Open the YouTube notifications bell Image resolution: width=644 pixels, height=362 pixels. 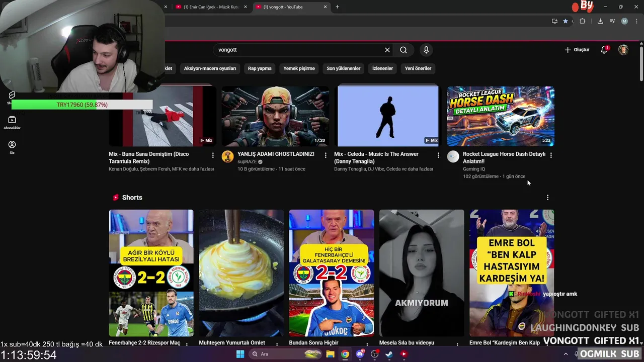(x=604, y=50)
